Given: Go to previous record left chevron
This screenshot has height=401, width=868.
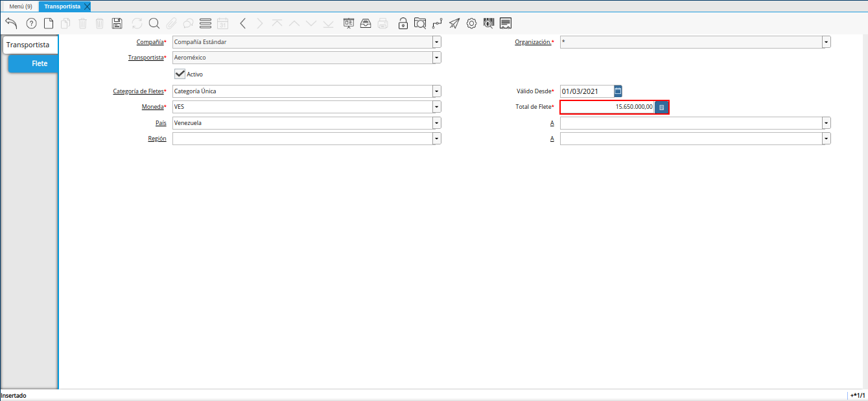Looking at the screenshot, I should tap(242, 23).
